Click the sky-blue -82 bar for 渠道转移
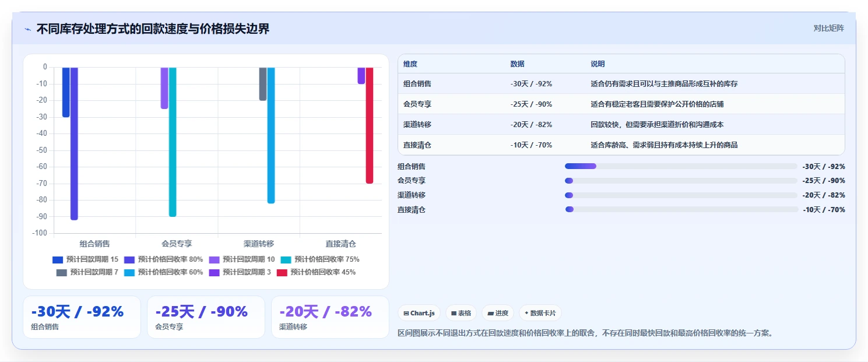This screenshot has height=362, width=868. click(x=271, y=135)
